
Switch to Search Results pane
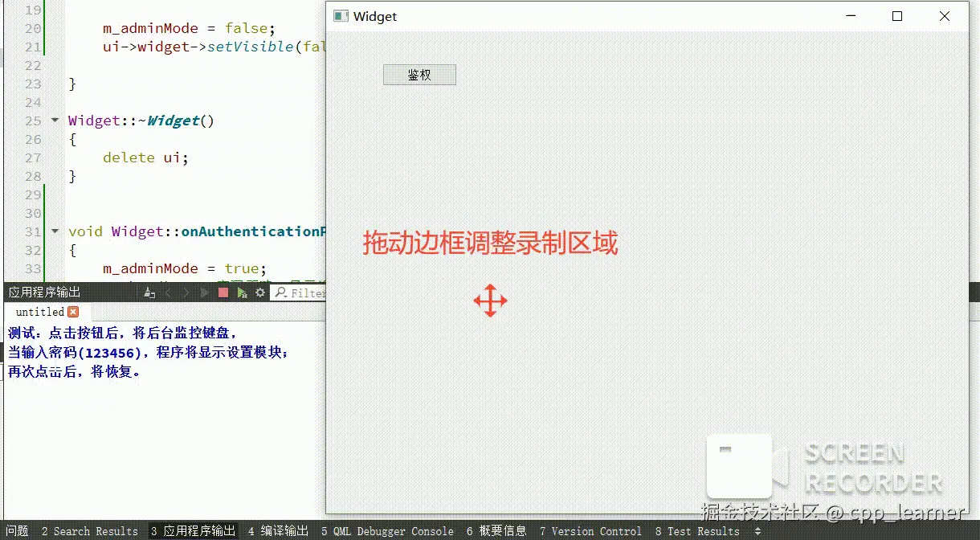(x=89, y=531)
